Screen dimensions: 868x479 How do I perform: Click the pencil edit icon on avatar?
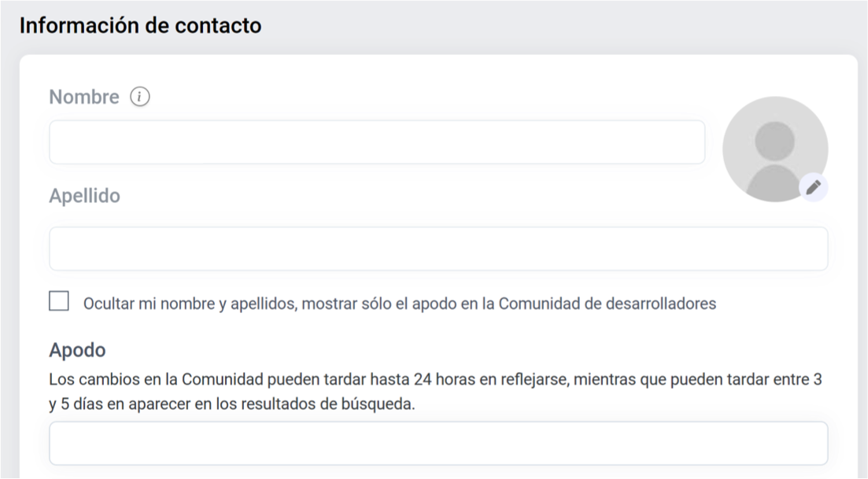click(814, 187)
